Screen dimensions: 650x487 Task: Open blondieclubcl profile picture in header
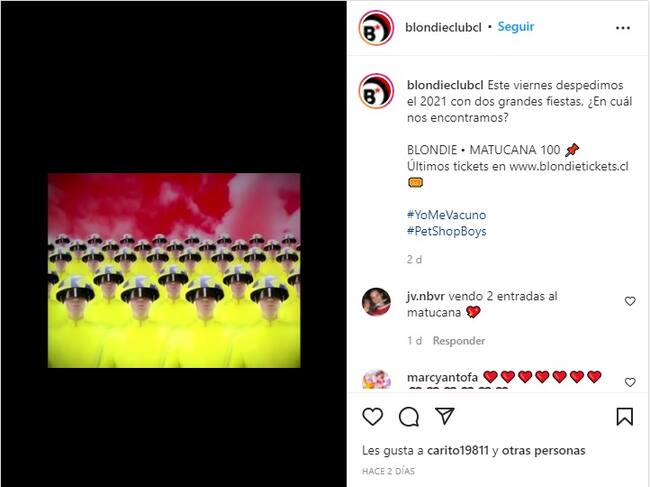376,28
